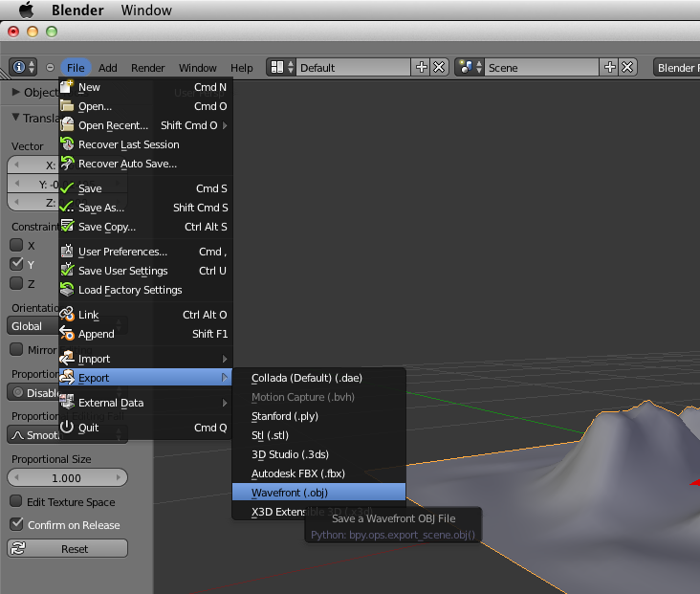
Task: Click the Append icon
Action: tap(67, 334)
